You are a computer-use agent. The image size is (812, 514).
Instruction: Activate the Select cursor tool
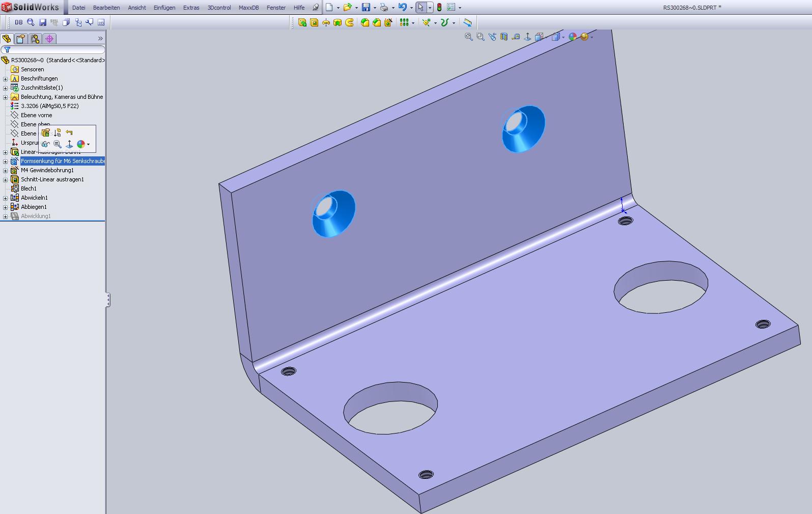coord(421,8)
